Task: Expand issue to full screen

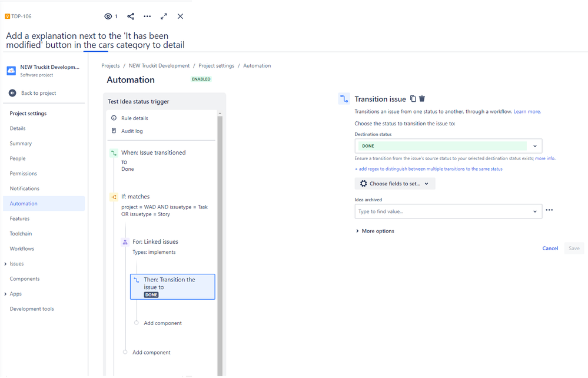Action: pos(164,16)
